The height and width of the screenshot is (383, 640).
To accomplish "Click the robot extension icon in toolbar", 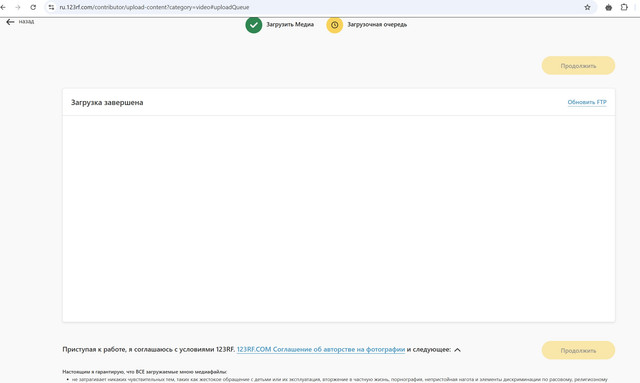I will (x=608, y=7).
